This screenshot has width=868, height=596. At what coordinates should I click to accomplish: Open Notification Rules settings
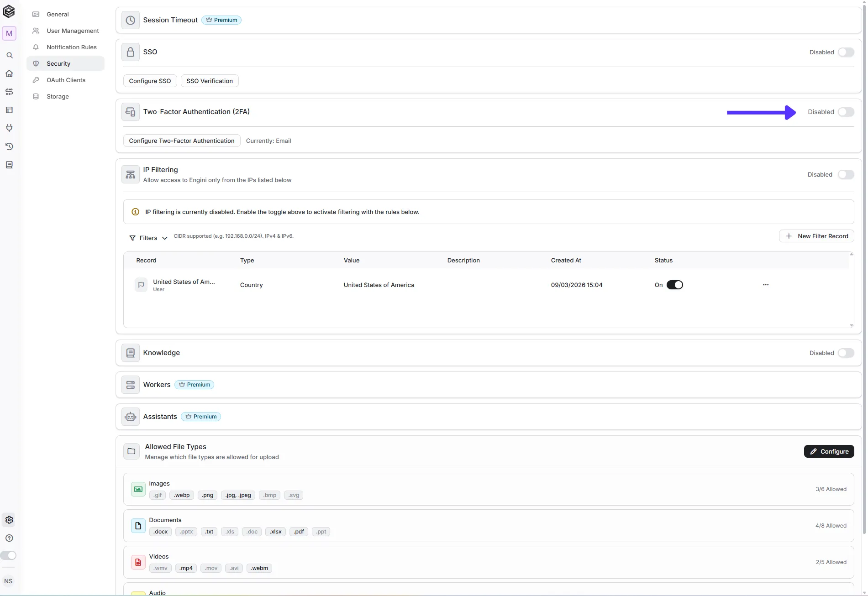[65, 47]
